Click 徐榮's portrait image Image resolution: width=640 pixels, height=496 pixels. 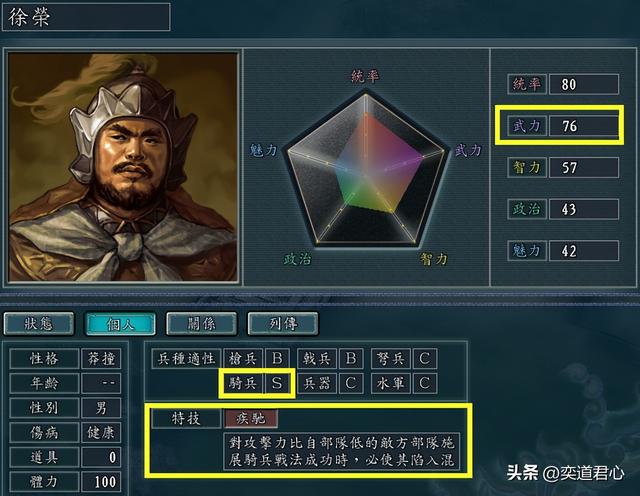[123, 167]
